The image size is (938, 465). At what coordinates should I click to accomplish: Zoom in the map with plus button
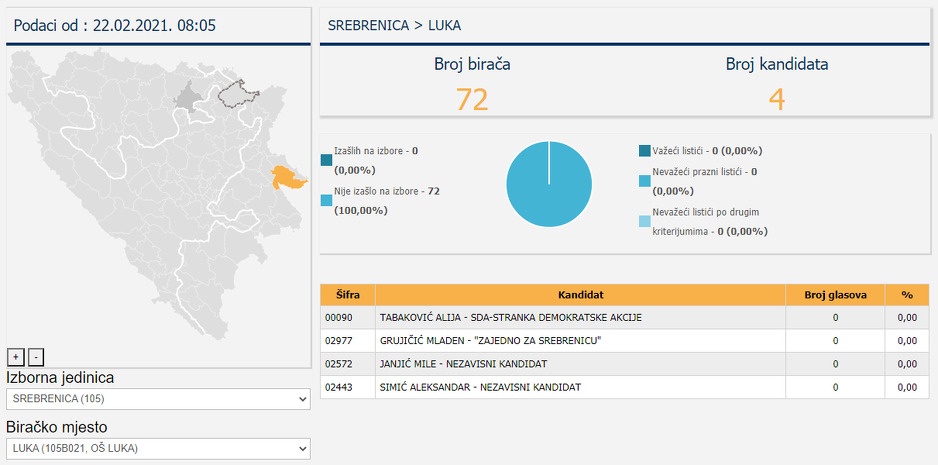(x=16, y=357)
